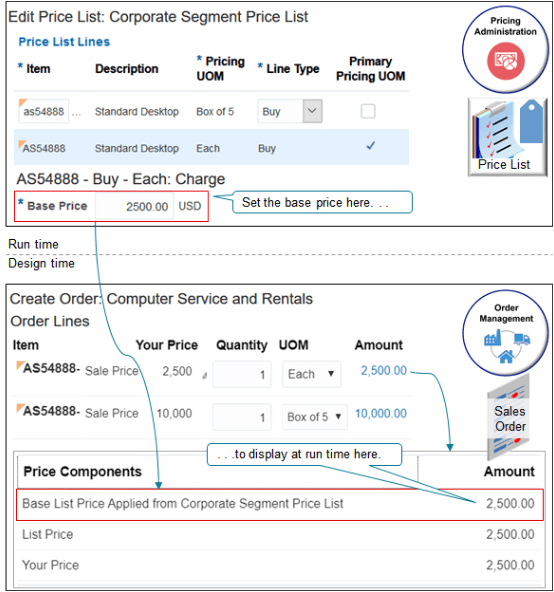Click the 'Box of 5' Pricing UOM cell
554x592 pixels.
point(215,111)
